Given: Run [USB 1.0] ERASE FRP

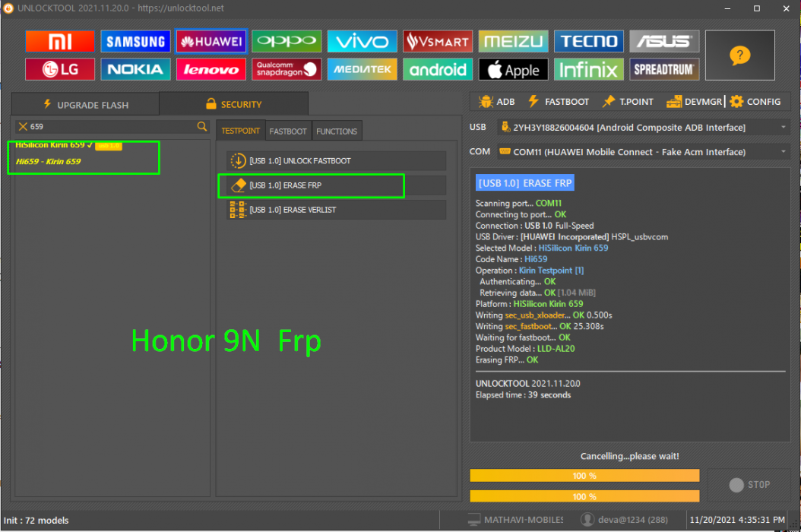Looking at the screenshot, I should coord(336,185).
